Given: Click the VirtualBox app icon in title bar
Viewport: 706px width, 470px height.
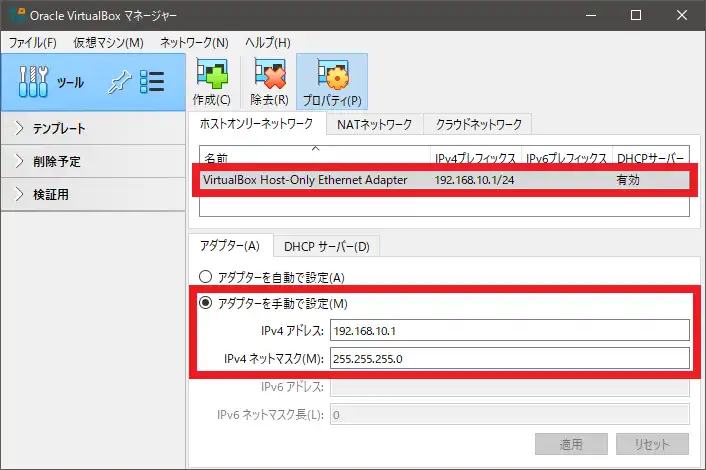Looking at the screenshot, I should click(x=17, y=15).
